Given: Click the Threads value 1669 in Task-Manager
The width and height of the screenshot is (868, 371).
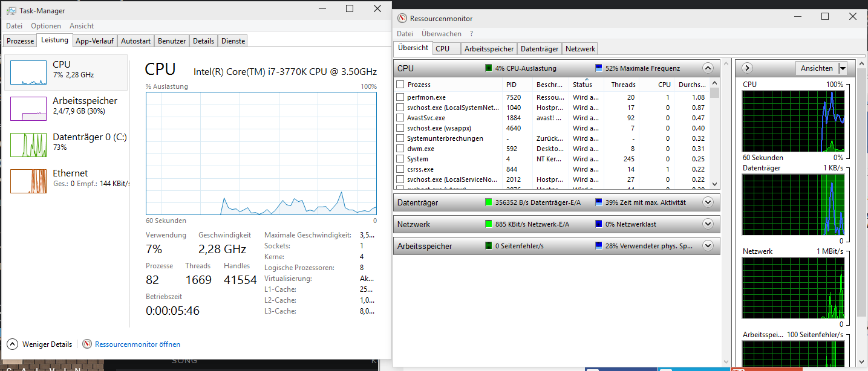Looking at the screenshot, I should point(198,280).
